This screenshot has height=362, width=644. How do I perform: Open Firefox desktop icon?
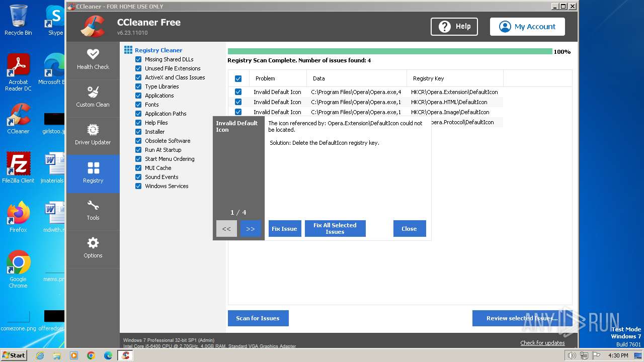coord(18,217)
